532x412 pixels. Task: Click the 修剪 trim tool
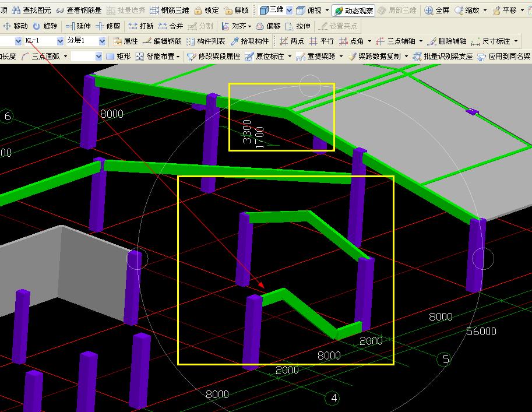click(x=108, y=26)
